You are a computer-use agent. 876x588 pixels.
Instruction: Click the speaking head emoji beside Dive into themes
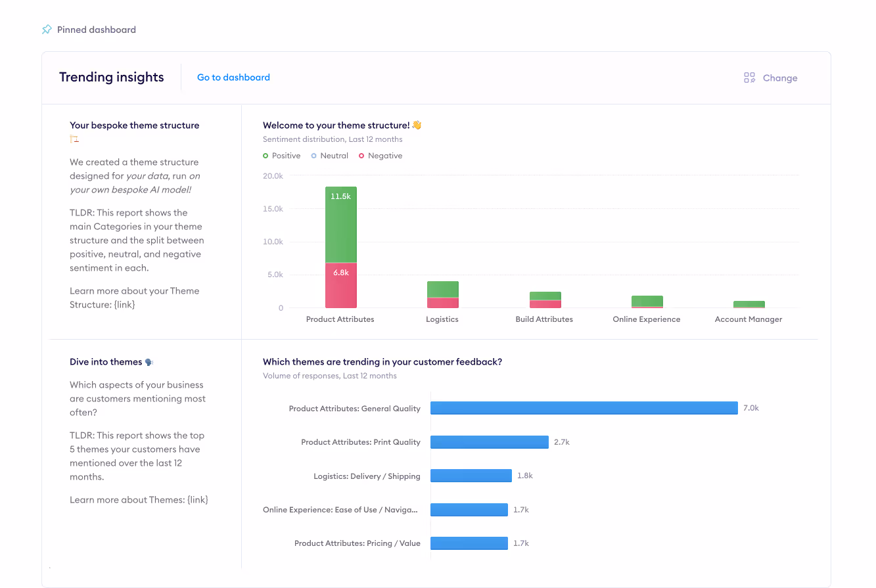[149, 362]
